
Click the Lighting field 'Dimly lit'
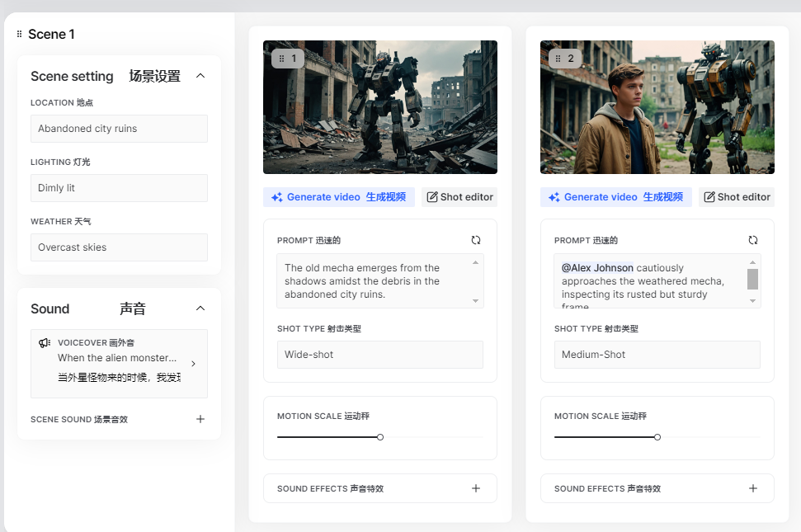coord(119,188)
